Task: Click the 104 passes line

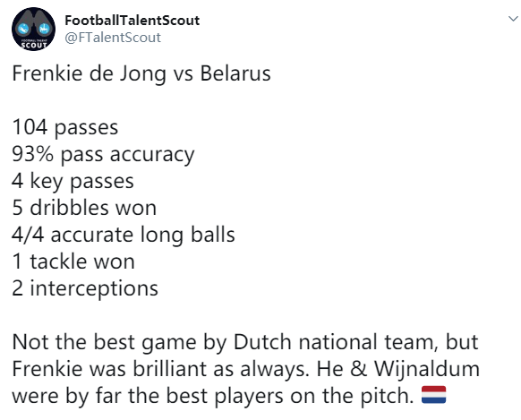Action: [x=65, y=127]
